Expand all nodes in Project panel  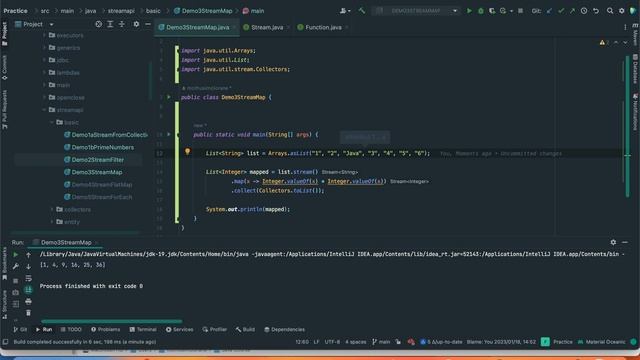(110, 24)
